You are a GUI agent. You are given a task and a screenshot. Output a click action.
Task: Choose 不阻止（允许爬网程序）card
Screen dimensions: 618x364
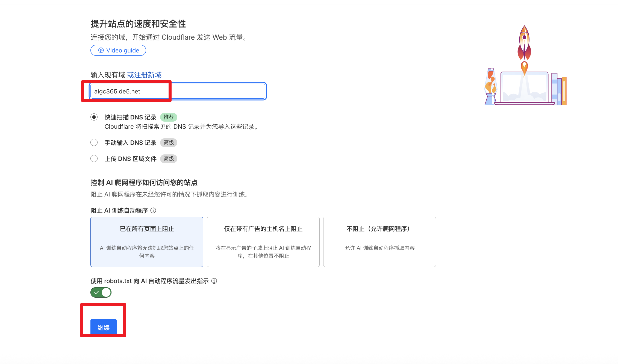379,242
